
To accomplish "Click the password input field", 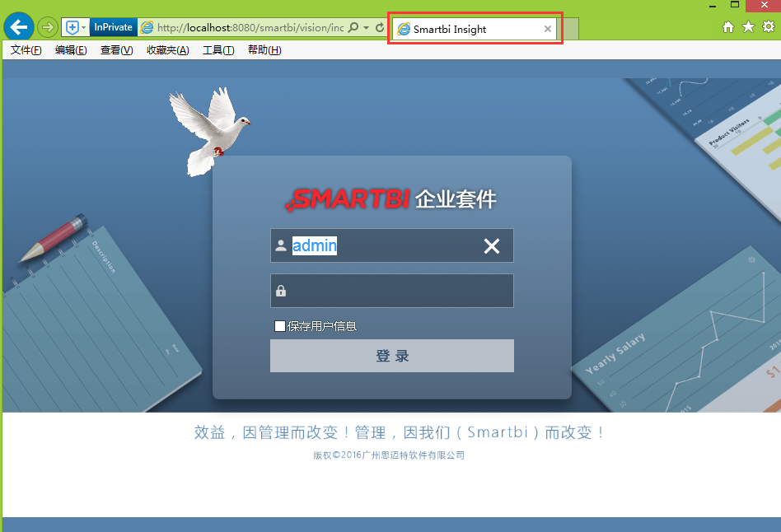I will pos(392,291).
